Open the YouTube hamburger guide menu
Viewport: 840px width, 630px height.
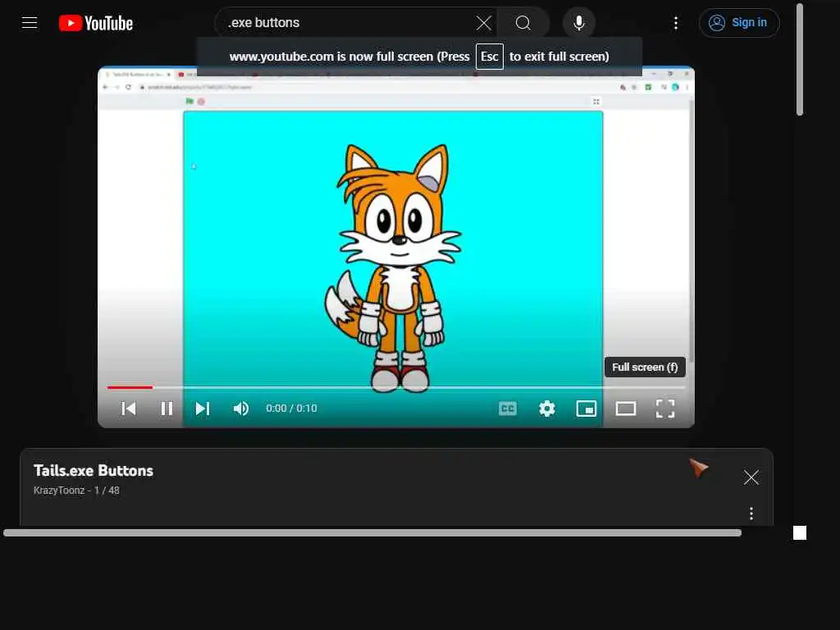click(x=30, y=23)
